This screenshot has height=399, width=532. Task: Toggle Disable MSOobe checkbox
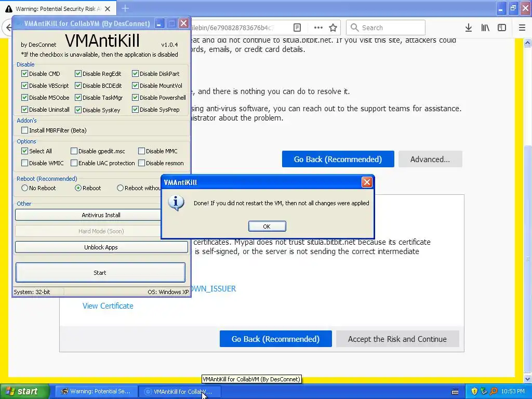pyautogui.click(x=24, y=97)
